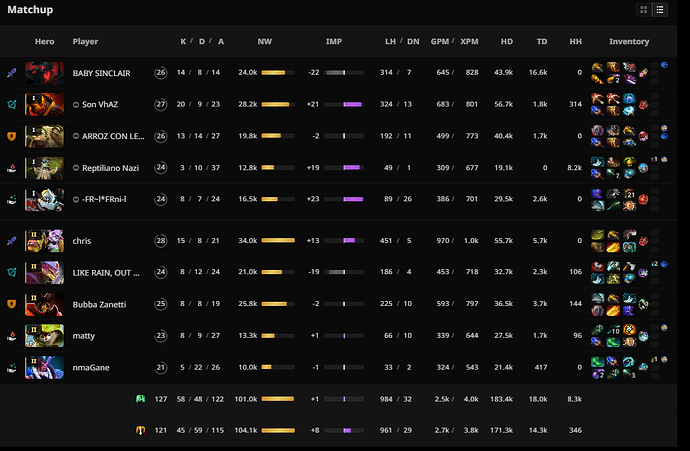Click nmaGane's net worth bar at 10.0k
690x451 pixels.
coord(278,367)
